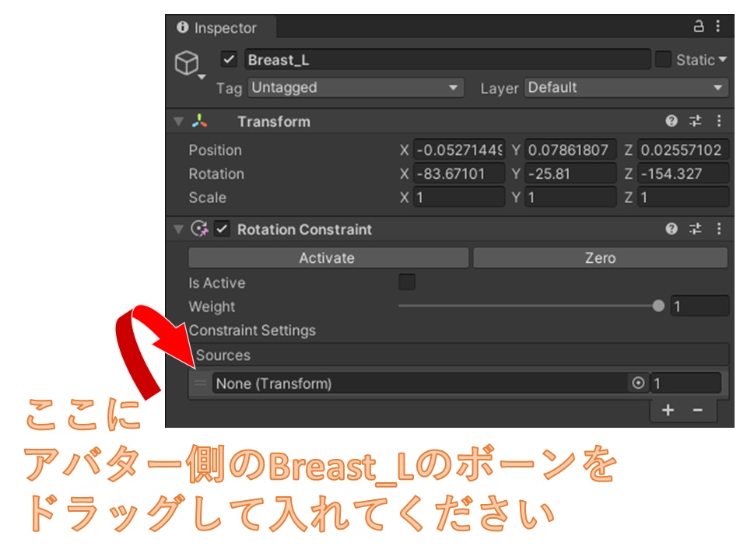Viewport: 747px width, 560px height.
Task: Toggle Rotation Constraint enabled checkbox
Action: click(223, 229)
